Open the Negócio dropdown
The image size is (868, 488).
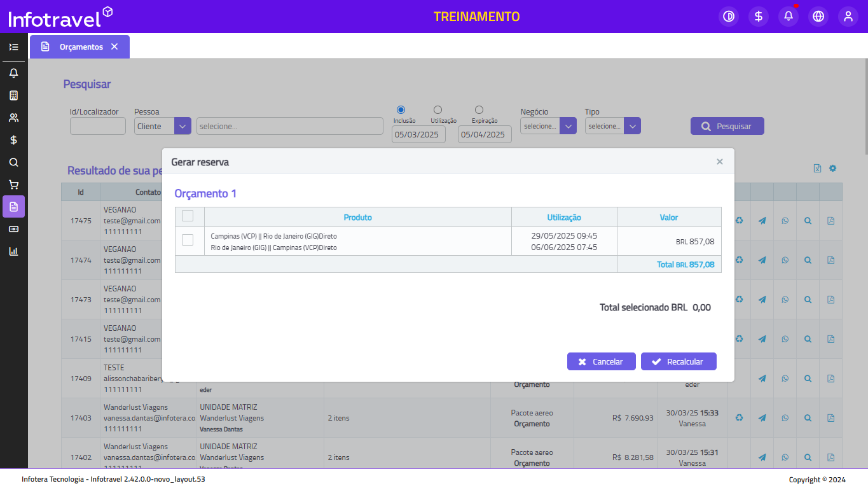point(567,126)
